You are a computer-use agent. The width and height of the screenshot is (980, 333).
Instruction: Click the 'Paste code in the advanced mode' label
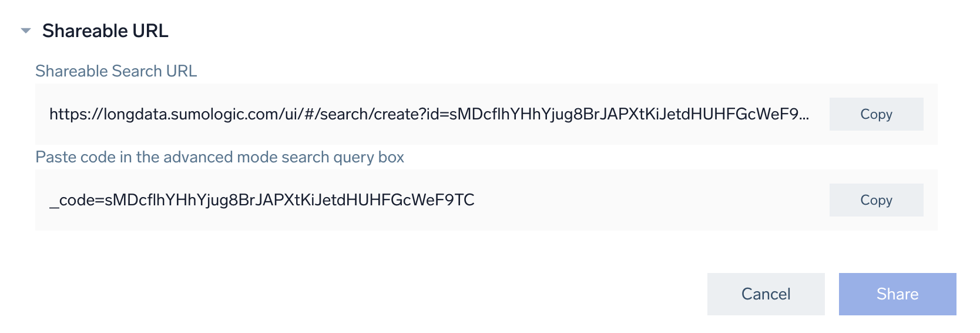coord(220,157)
